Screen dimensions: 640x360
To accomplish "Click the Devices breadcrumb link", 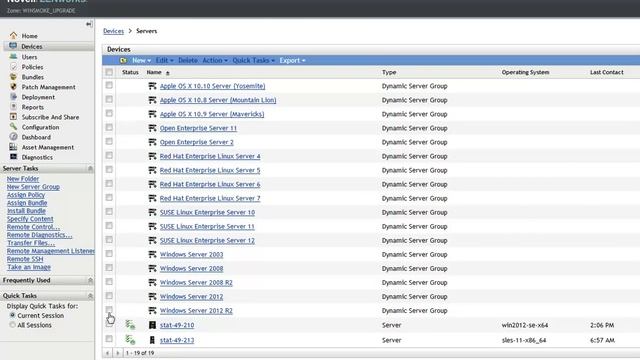I will tap(113, 31).
